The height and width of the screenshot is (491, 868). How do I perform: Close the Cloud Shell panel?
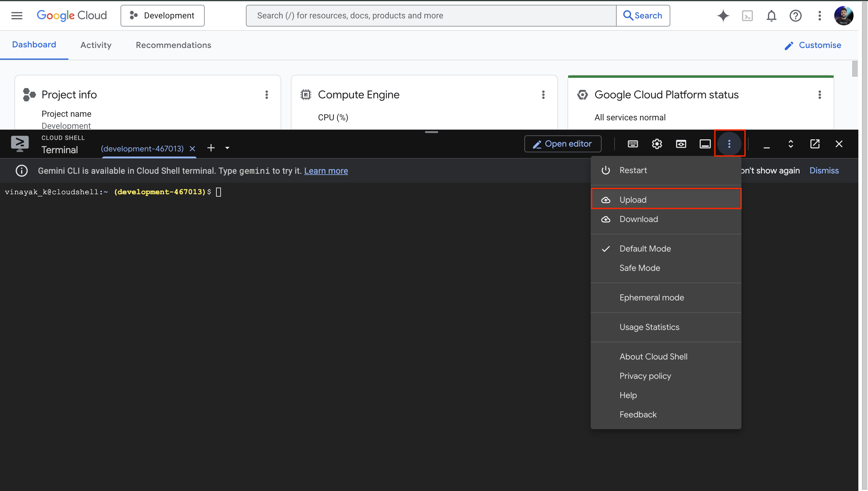(839, 144)
